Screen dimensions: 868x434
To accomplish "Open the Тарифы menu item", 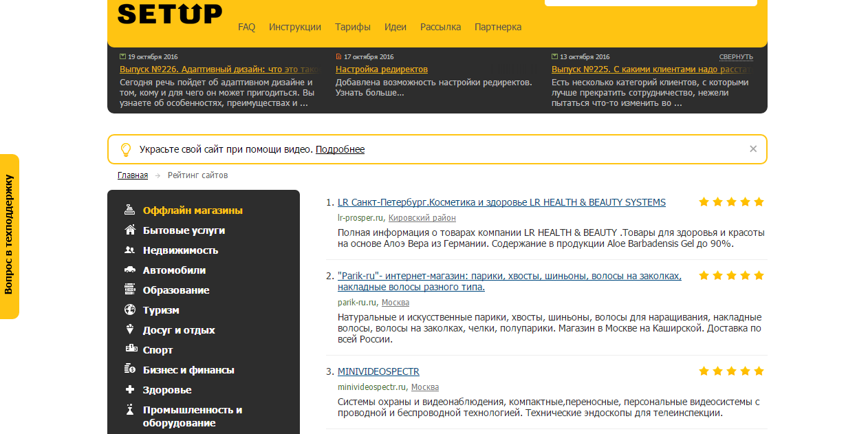I will click(x=353, y=27).
